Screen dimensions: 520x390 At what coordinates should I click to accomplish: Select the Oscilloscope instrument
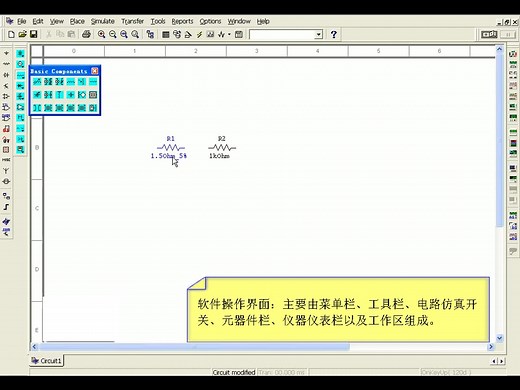[513, 86]
